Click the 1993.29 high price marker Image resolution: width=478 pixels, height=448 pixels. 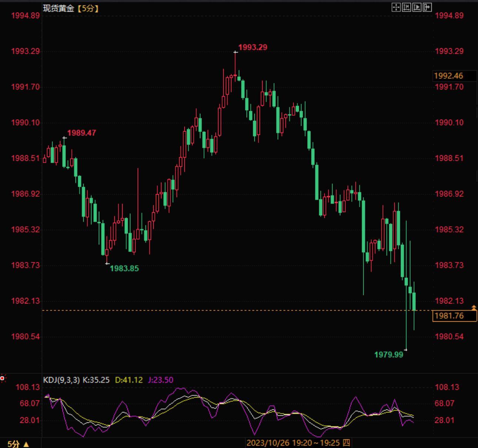(253, 47)
